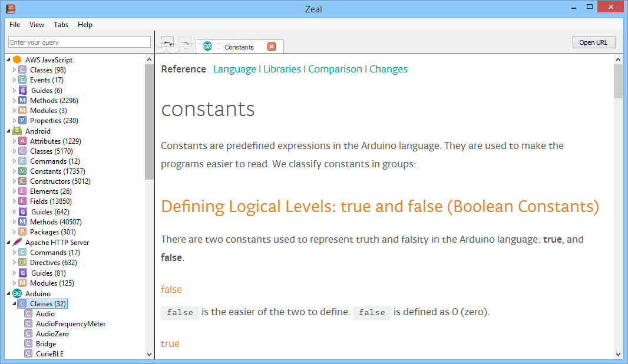Expand Android Methods (40507)
Viewport: 628px width, 364px height.
coord(14,221)
